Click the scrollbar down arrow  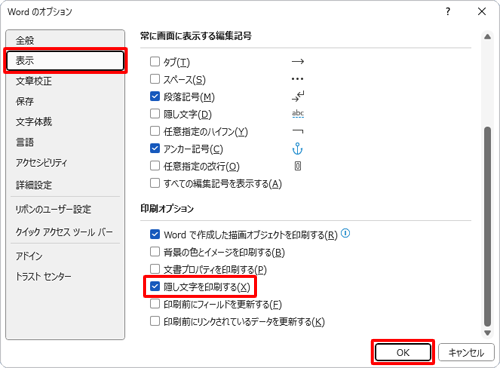[x=487, y=333]
